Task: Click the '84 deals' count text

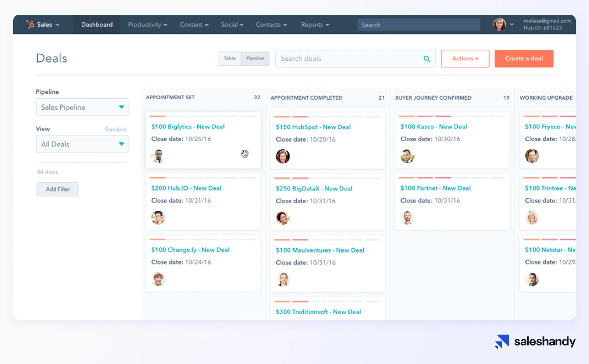Action: coord(48,172)
